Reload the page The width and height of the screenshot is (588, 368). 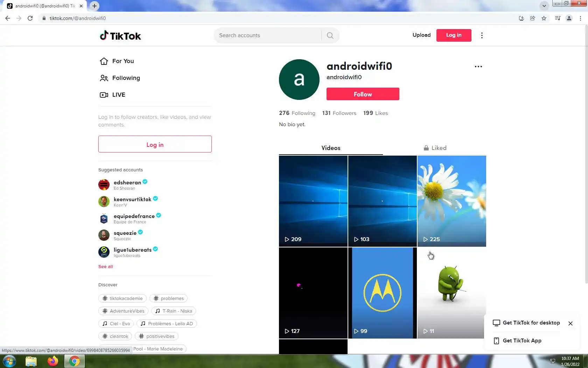coord(30,18)
